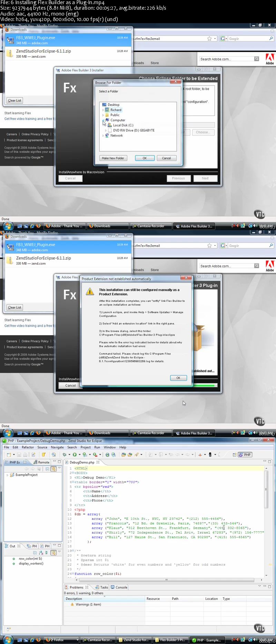Switch to the Tasks tab
276x644 pixels.
point(102,587)
